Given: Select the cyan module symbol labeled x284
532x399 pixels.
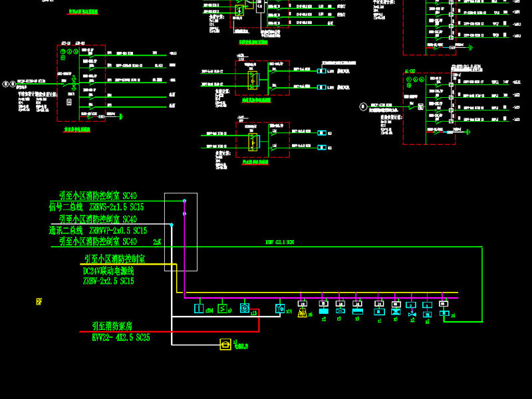Looking at the screenshot, I should [199, 309].
